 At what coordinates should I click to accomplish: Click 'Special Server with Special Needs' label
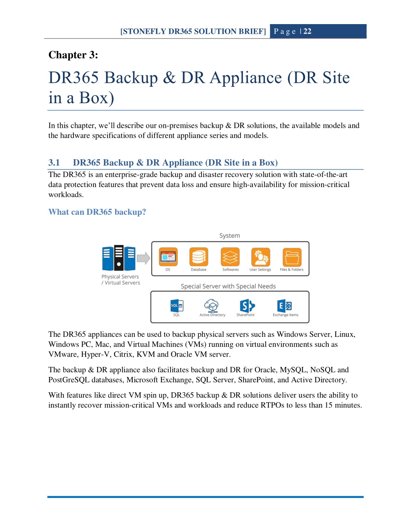coord(228,286)
